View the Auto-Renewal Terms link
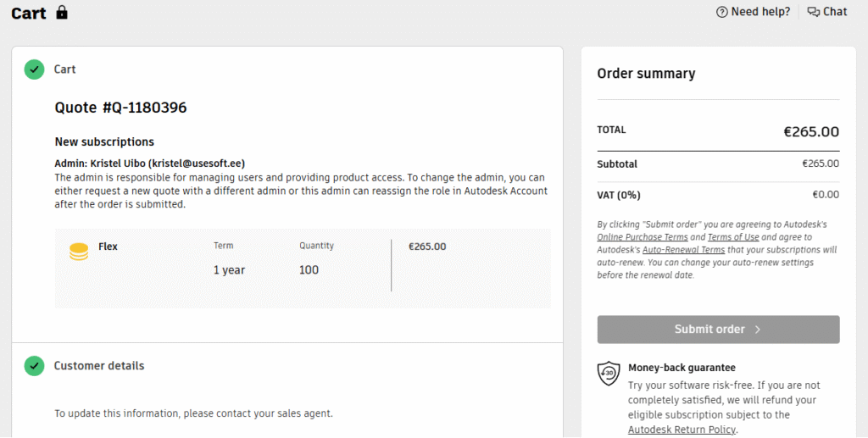The image size is (868, 438). pos(683,251)
